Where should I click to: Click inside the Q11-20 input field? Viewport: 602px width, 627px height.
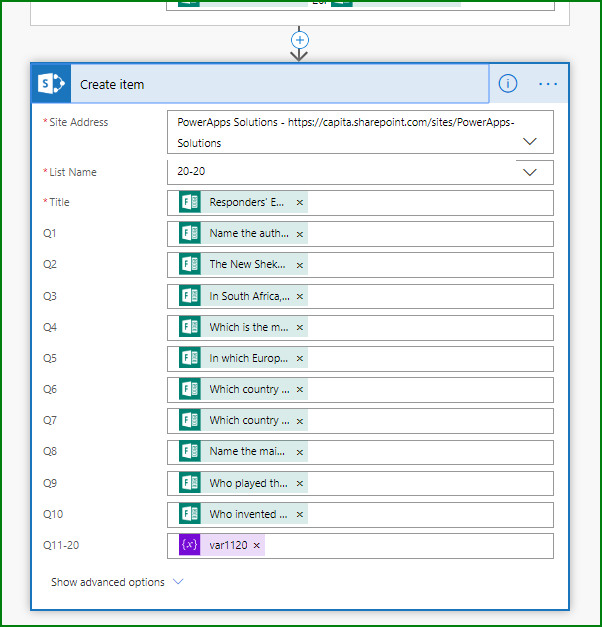(360, 545)
